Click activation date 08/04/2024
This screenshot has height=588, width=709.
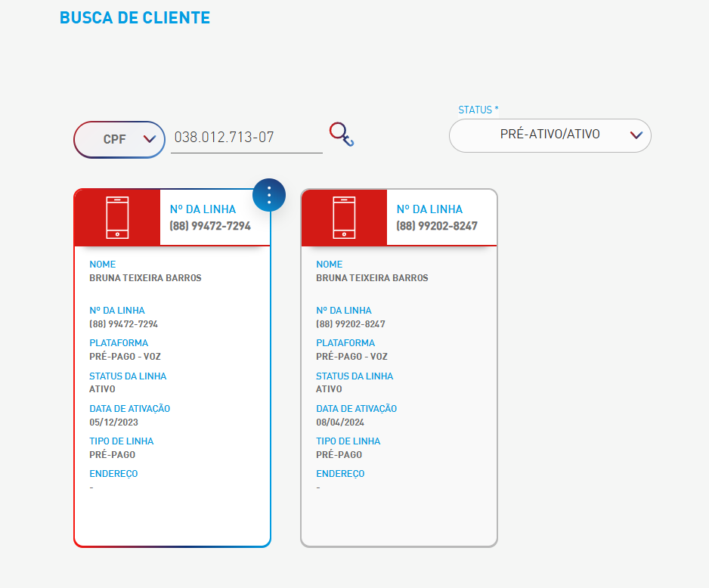(x=340, y=422)
